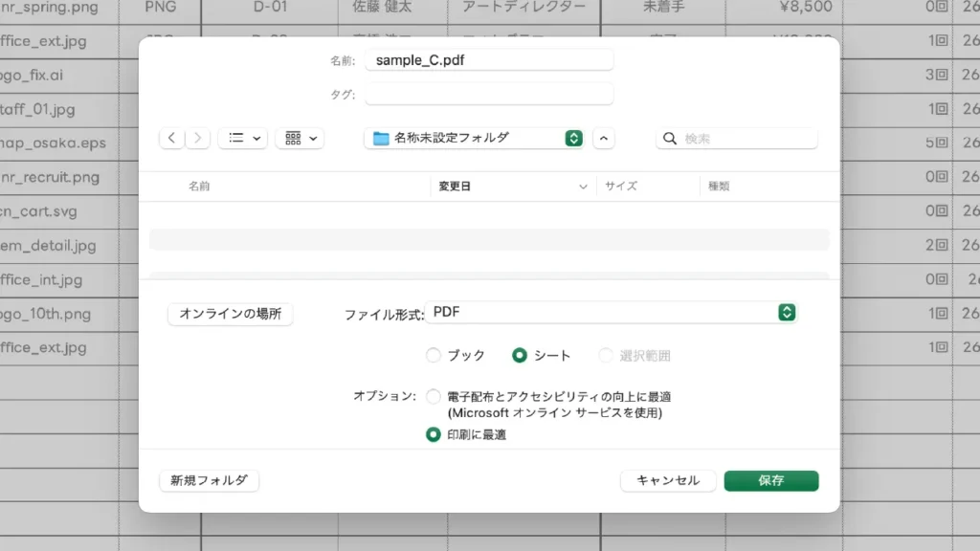Screen dimensions: 980x551
Task: Select the ブック radio button
Action: pos(434,356)
